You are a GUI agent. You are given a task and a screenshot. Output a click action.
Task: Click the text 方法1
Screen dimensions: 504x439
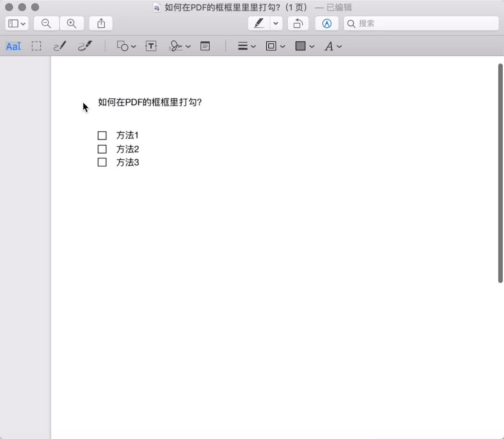pyautogui.click(x=128, y=135)
